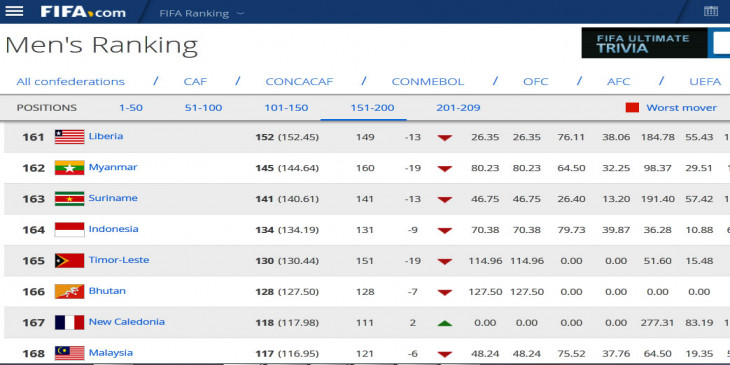Screen dimensions: 730x365
Task: Click the Myanmar flag icon
Action: [x=69, y=168]
